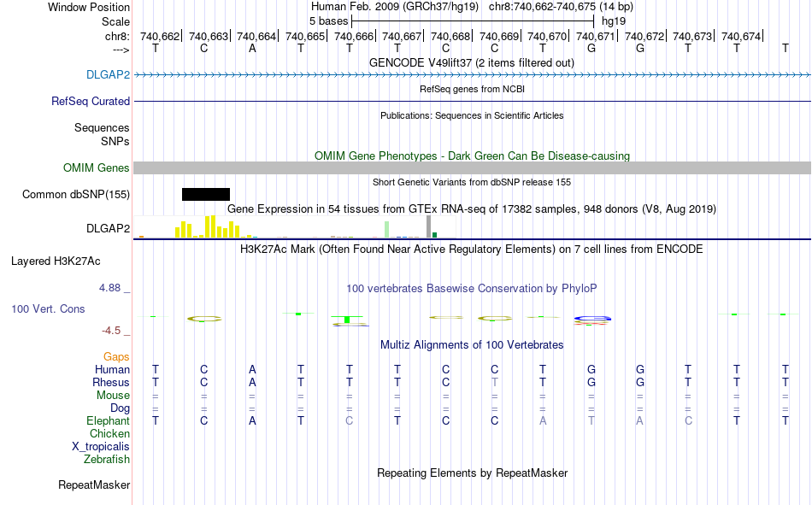Open the GTEx DLGAP2 expression bar chart

(x=295, y=226)
